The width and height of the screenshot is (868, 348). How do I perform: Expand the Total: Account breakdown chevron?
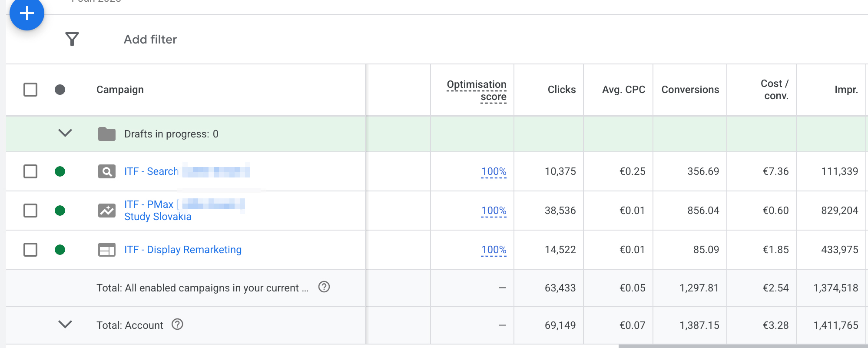[65, 324]
